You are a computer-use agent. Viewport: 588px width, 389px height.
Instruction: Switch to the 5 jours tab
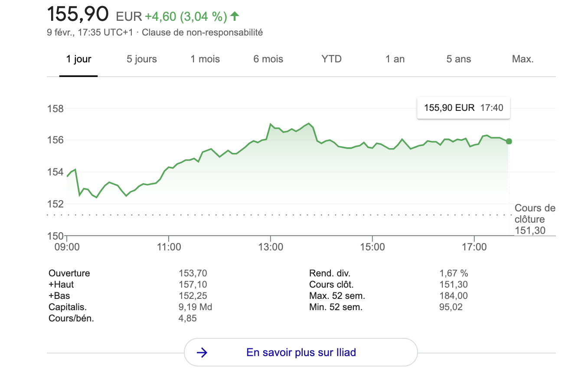pyautogui.click(x=142, y=59)
